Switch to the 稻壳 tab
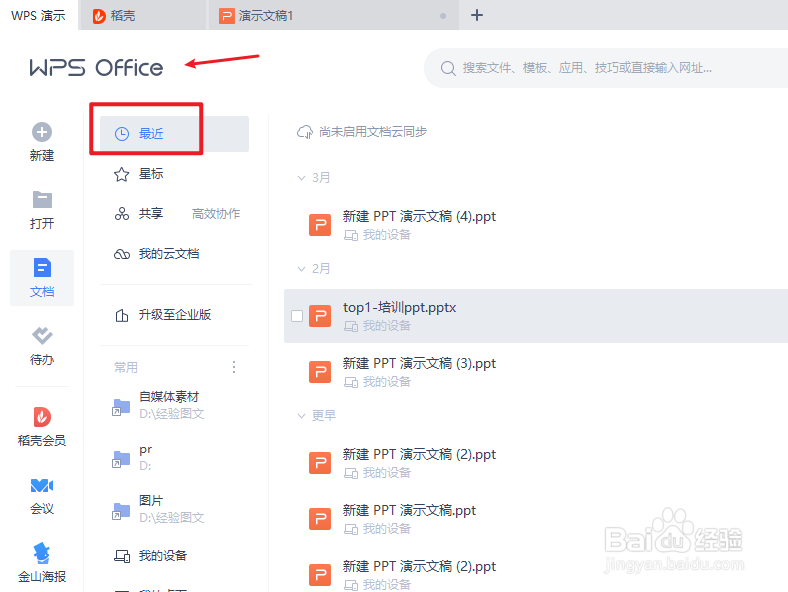Viewport: 788px width, 592px height. [143, 16]
